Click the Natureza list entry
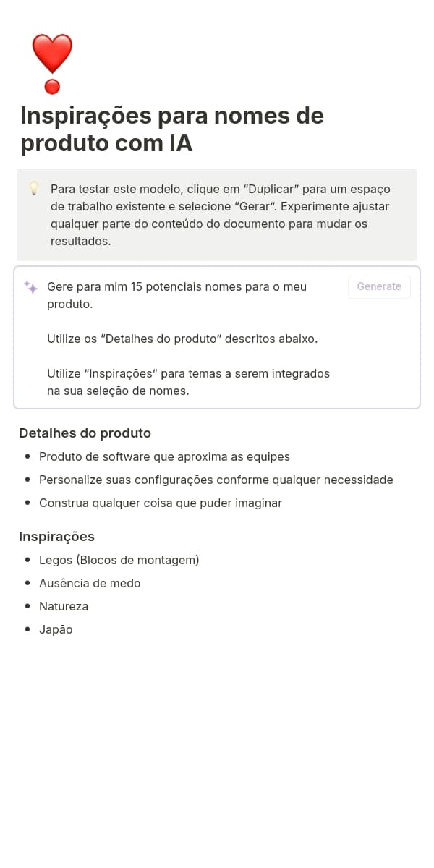This screenshot has width=434, height=868. (x=64, y=606)
